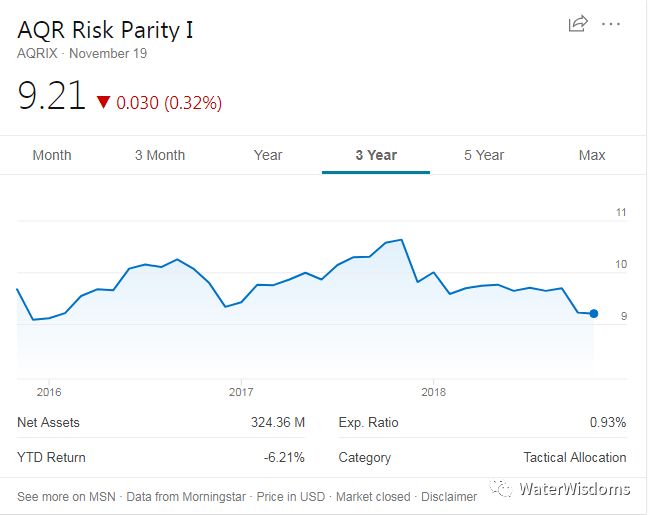The width and height of the screenshot is (650, 515).
Task: Click the chart peak near late 2017
Action: (x=401, y=240)
